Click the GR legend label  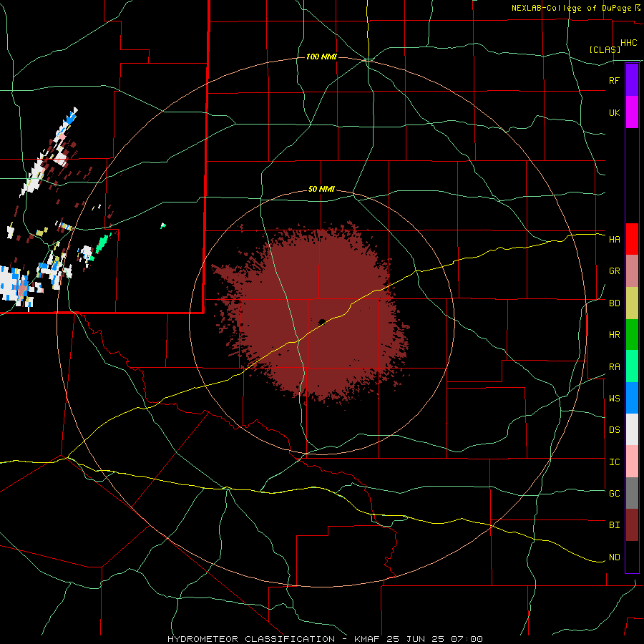point(614,271)
